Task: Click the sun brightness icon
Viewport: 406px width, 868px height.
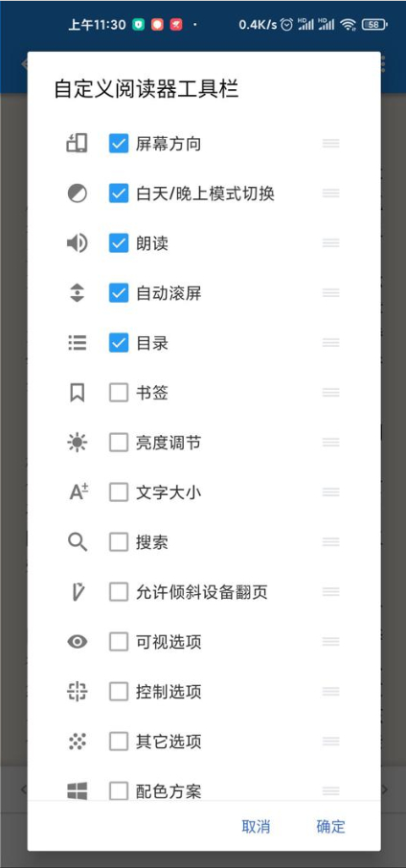Action: click(77, 443)
